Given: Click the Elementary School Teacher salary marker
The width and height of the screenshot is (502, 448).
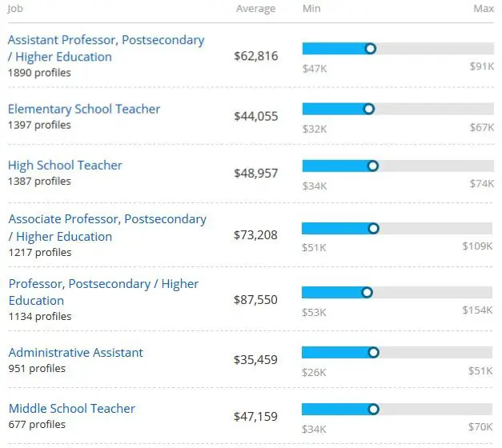Looking at the screenshot, I should point(369,109).
